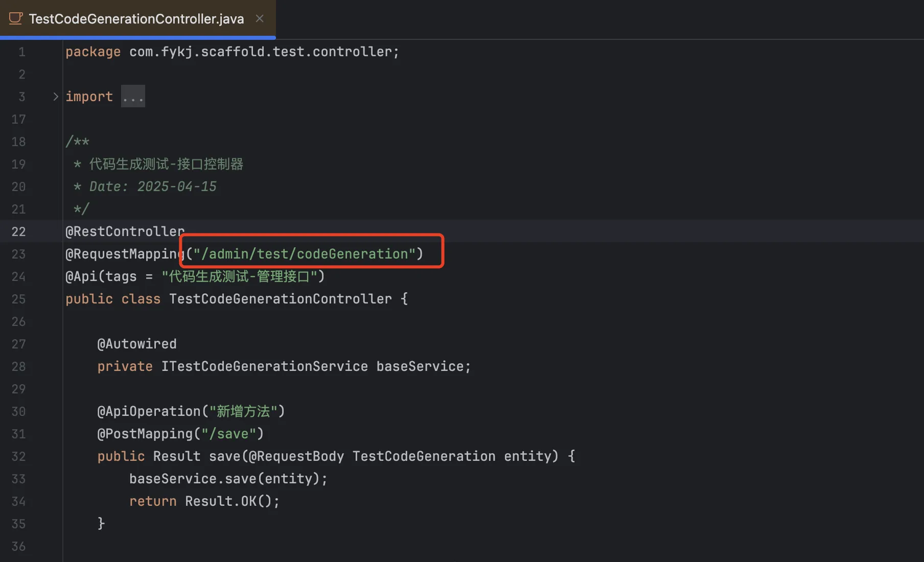Click the folded import ellipsis placeholder
The width and height of the screenshot is (924, 562).
click(133, 97)
